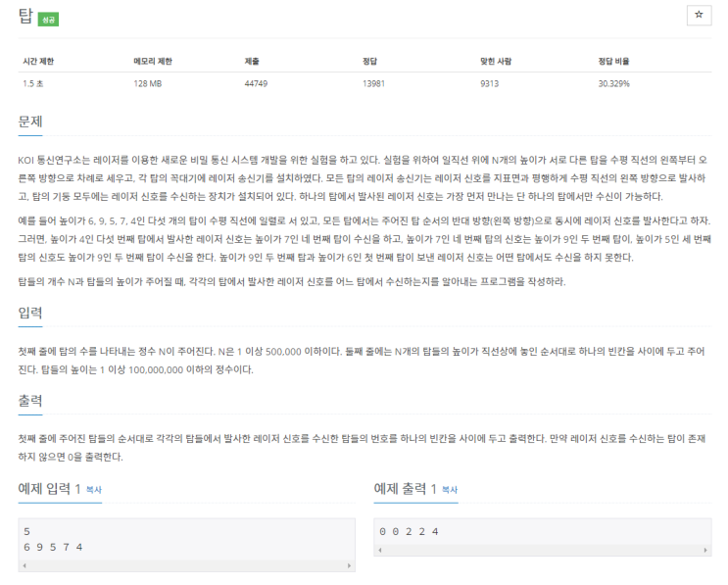Click the 정답 비율 column header

click(x=613, y=62)
